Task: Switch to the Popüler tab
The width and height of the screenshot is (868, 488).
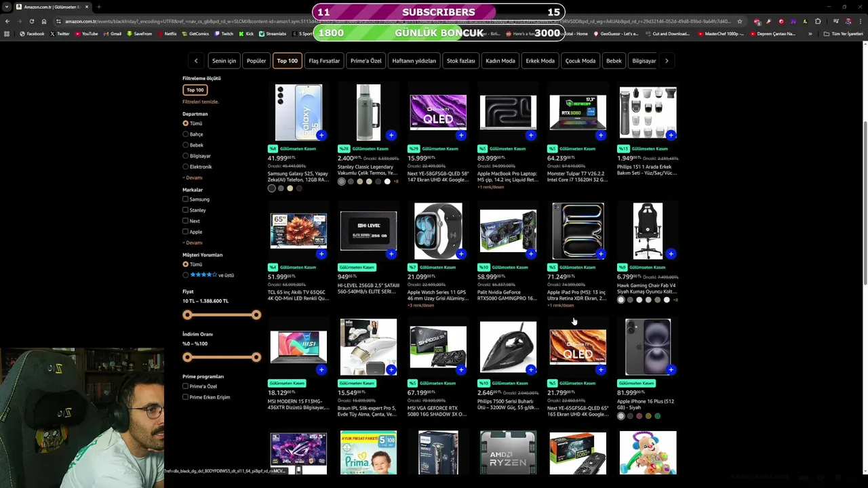Action: click(x=256, y=61)
